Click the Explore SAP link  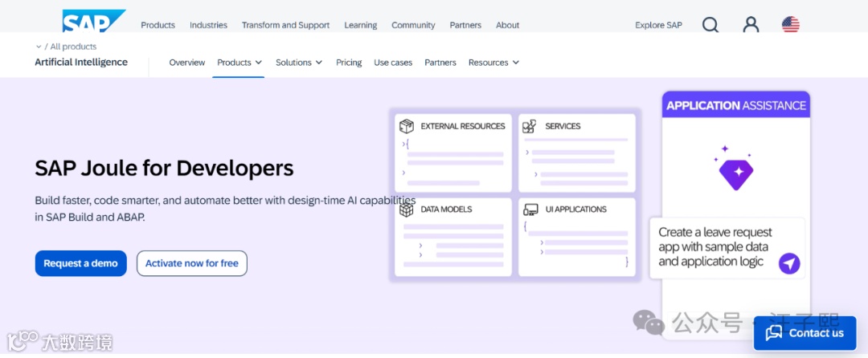659,25
